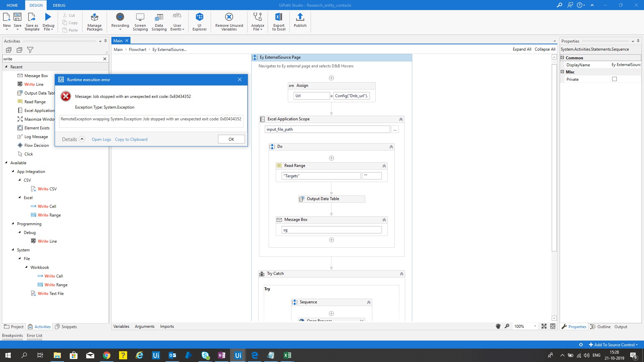The height and width of the screenshot is (362, 644).
Task: Open Breakpoints tab
Action: [12, 335]
